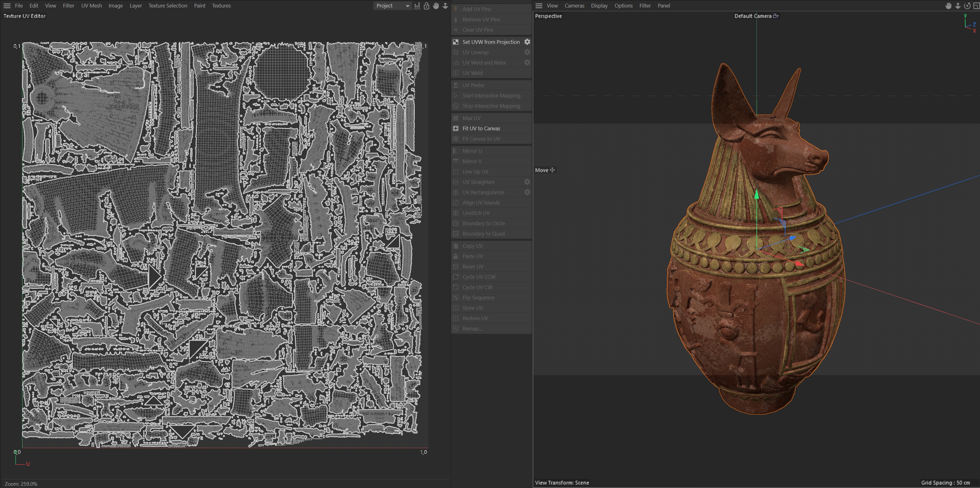Click the Set UVW from Projection checkerboard icon
The height and width of the screenshot is (488, 980).
coord(456,42)
